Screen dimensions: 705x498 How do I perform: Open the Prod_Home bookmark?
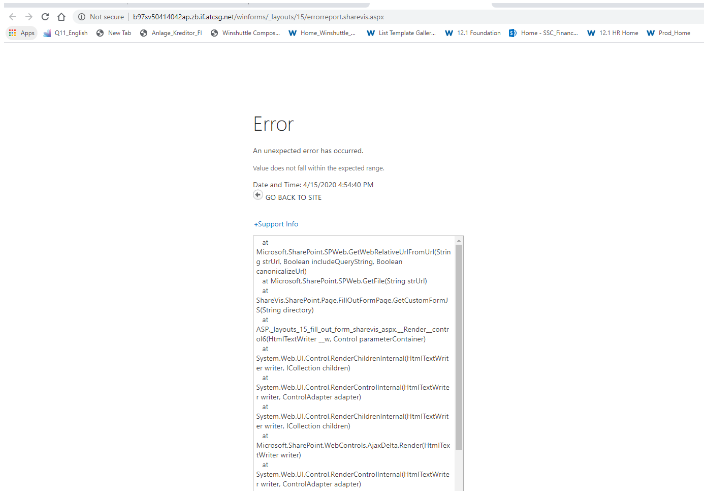tap(669, 33)
